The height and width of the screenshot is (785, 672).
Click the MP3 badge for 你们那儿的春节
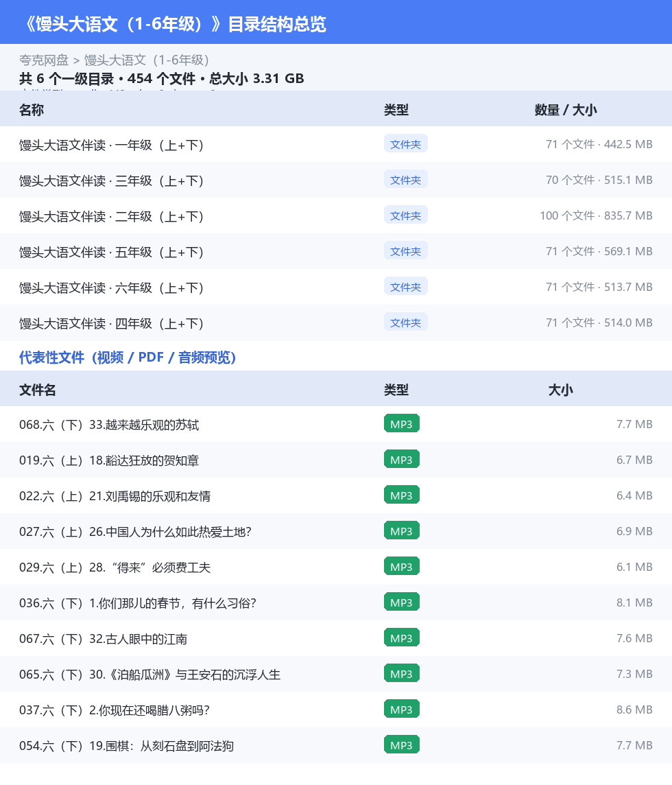coord(402,602)
